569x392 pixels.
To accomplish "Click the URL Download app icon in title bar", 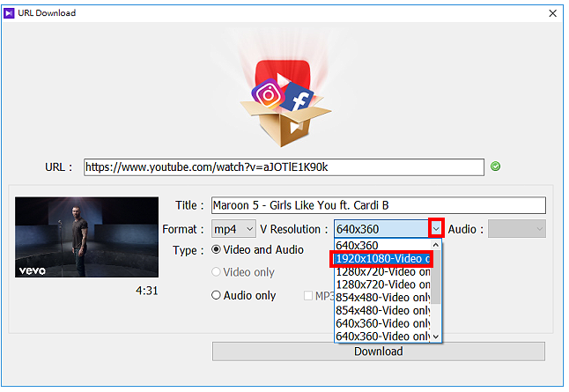I will coord(9,13).
